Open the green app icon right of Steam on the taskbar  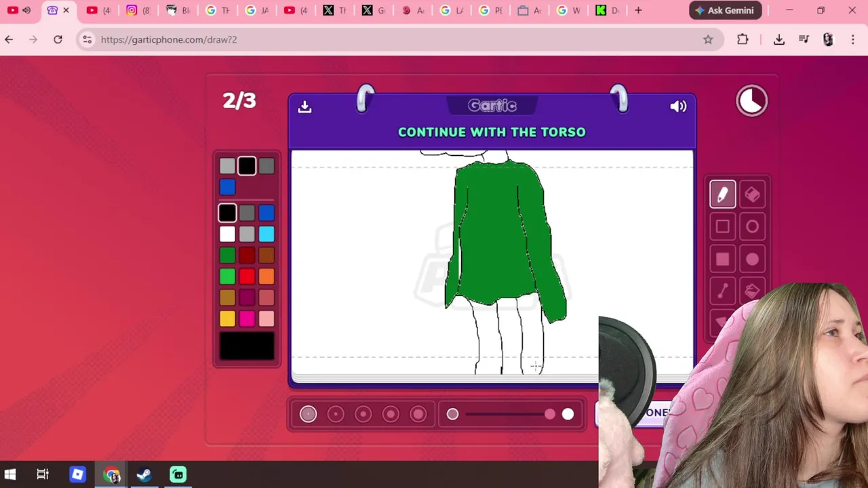[x=178, y=474]
